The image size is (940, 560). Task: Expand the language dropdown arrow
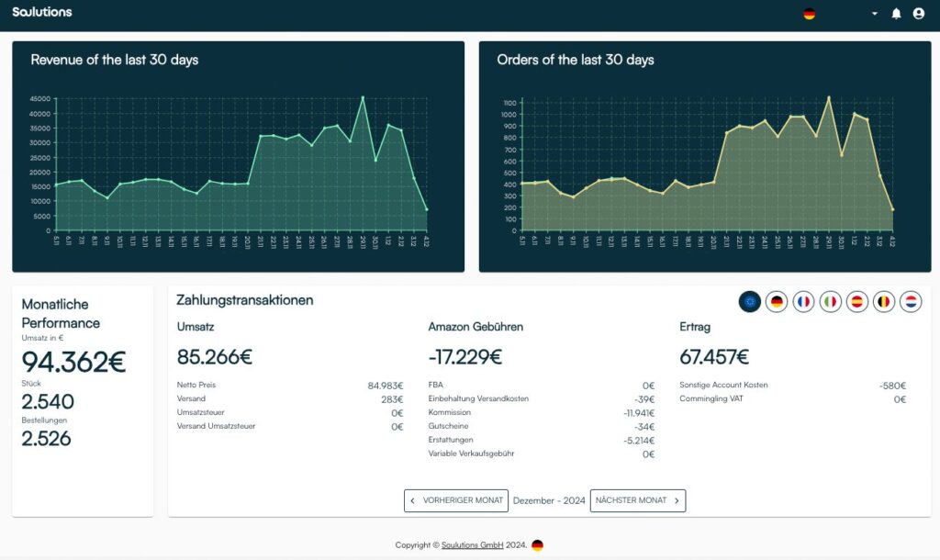[x=874, y=14]
